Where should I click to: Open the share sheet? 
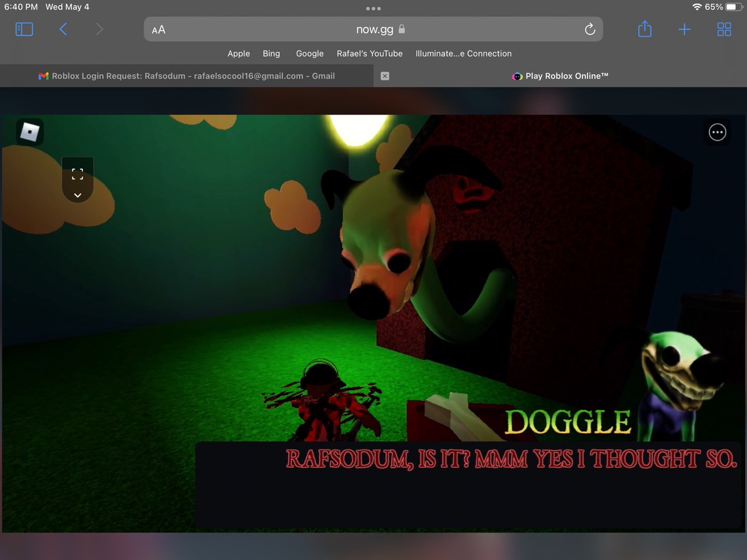pos(645,29)
